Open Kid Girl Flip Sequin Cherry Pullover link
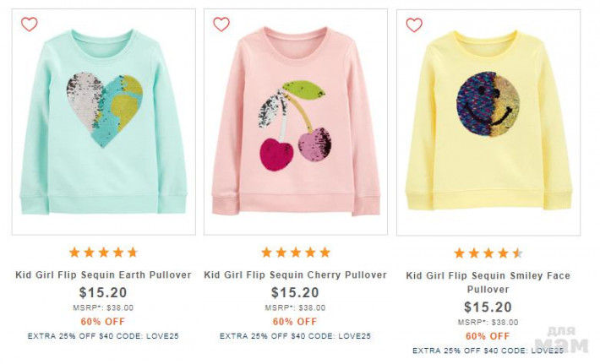The height and width of the screenshot is (364, 600). tap(296, 275)
